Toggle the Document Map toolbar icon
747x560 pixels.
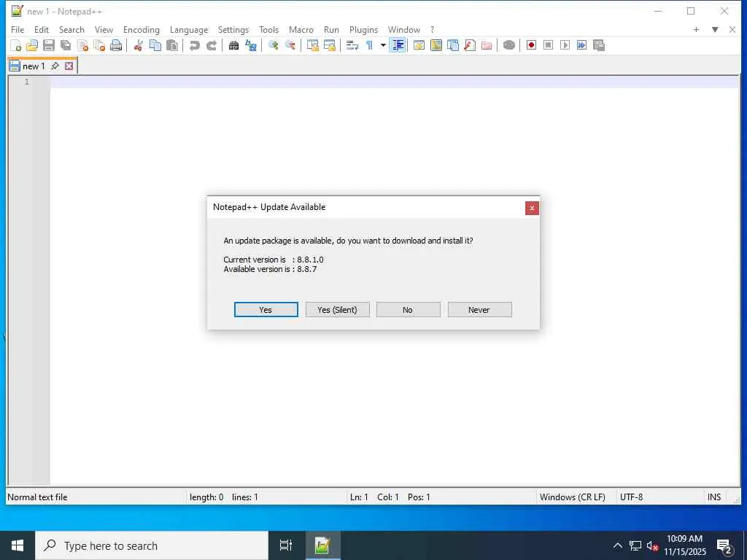point(436,46)
